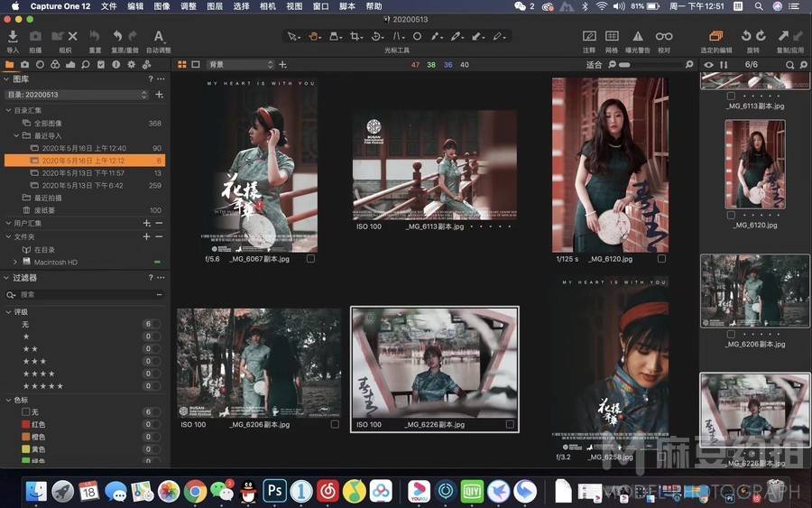Tick the checkbox under _MG_6206副本.jpg in viewer

point(335,424)
